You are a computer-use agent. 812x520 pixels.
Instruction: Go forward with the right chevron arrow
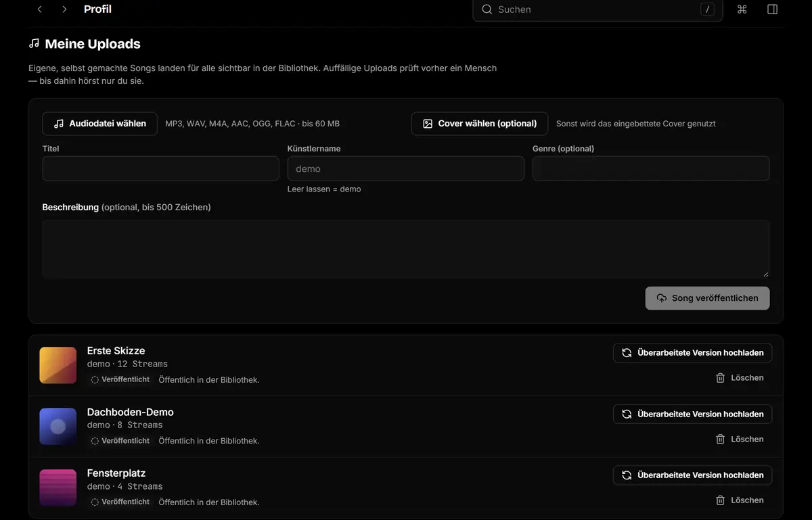tap(64, 9)
